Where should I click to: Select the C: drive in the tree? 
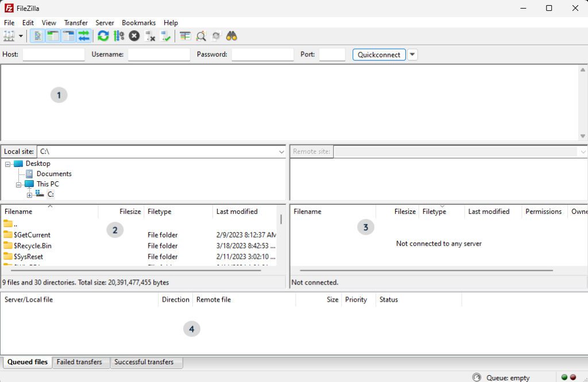coord(51,194)
